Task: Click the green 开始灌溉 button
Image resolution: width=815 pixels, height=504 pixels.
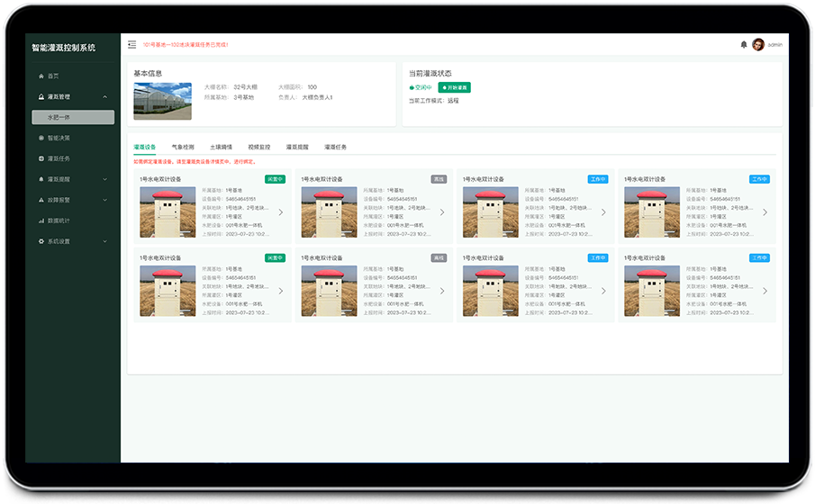Action: (x=454, y=87)
